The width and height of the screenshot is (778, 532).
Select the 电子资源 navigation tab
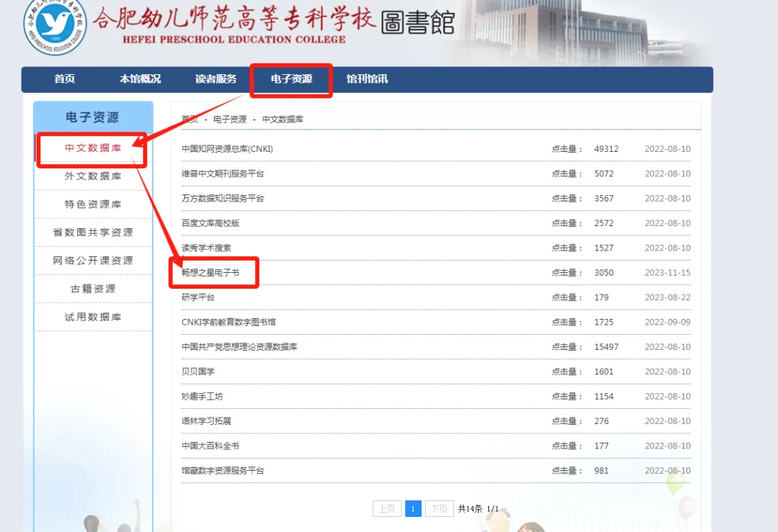(x=291, y=79)
